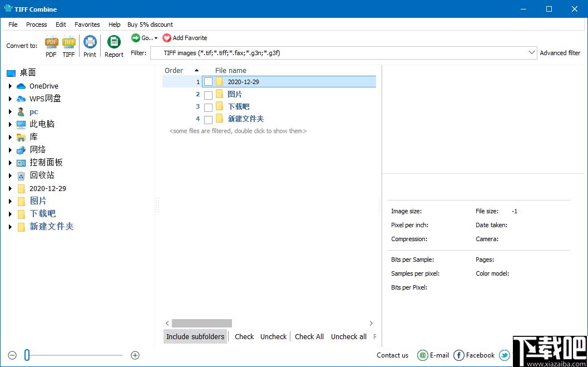Open the Help menu
Viewport: 588px width, 367px height.
coord(115,25)
